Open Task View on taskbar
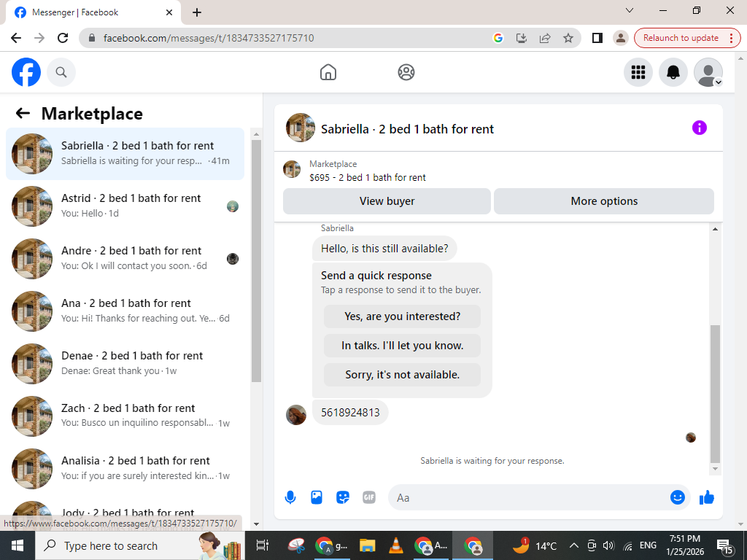Viewport: 747px width, 560px height. tap(262, 545)
